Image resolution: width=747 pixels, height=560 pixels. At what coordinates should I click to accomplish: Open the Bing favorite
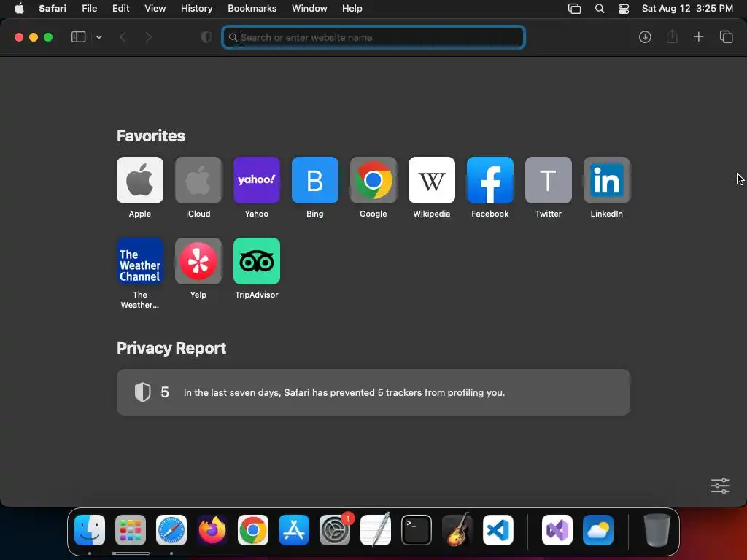[x=315, y=180]
